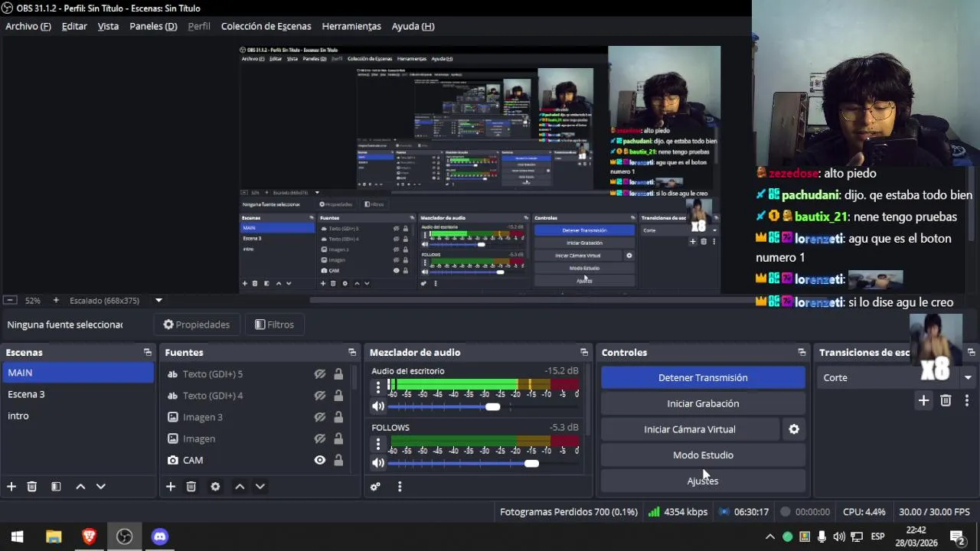Show hidden system tray icons
The width and height of the screenshot is (980, 551).
click(x=770, y=536)
